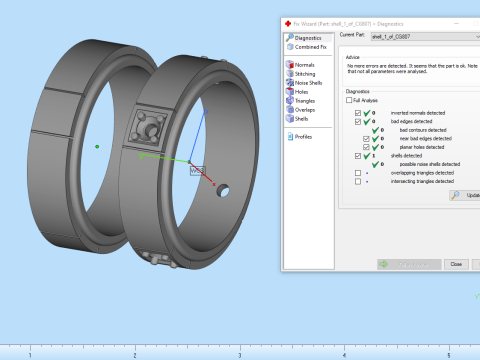Select the Triangles fix step

coord(305,101)
